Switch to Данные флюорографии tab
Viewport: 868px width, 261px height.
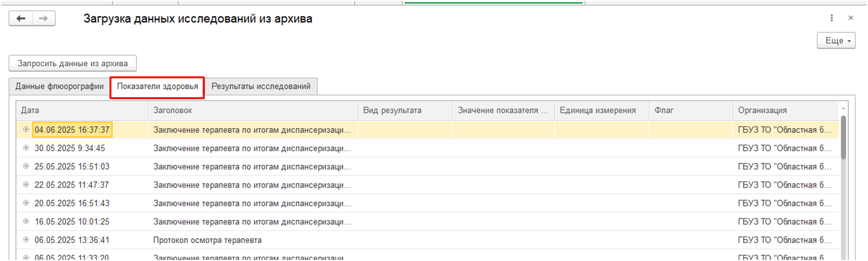(59, 86)
